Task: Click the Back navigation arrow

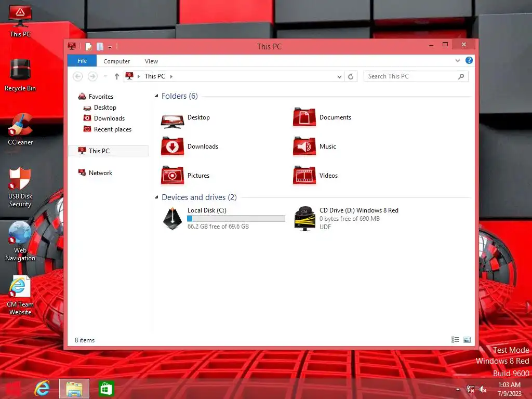Action: point(78,76)
